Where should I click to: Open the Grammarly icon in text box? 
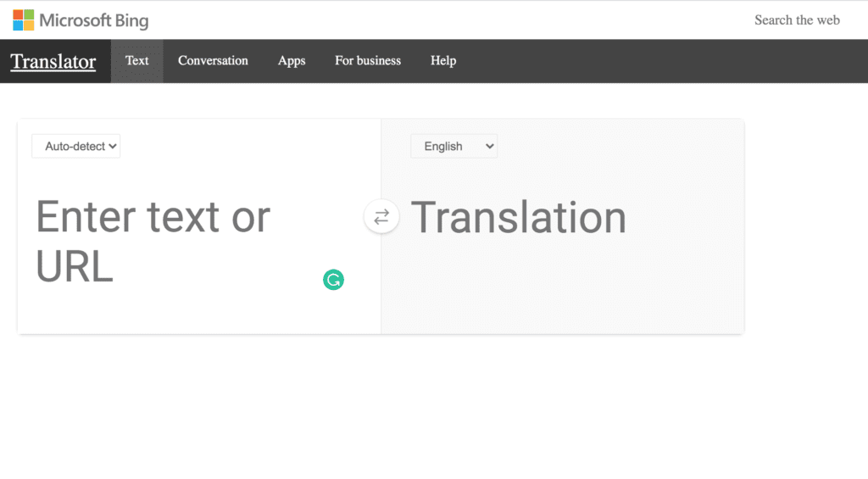(333, 280)
